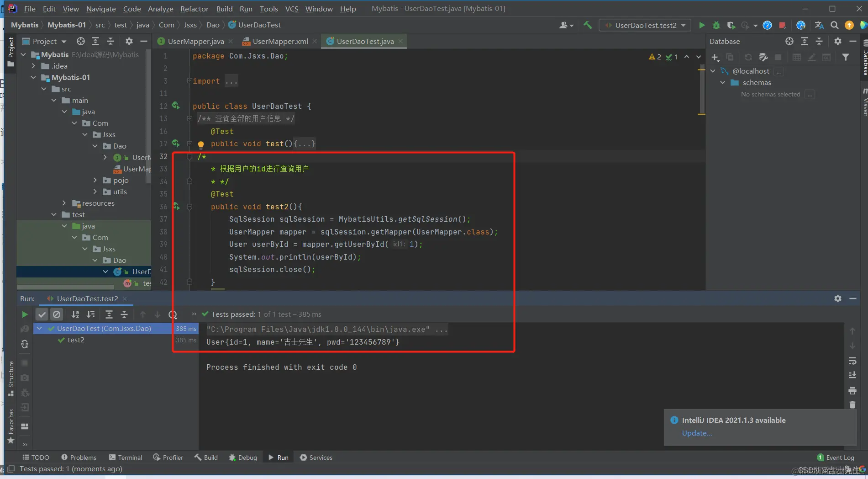Expand all nodes in the test results tree
Screen dimensions: 868x479
(x=109, y=314)
